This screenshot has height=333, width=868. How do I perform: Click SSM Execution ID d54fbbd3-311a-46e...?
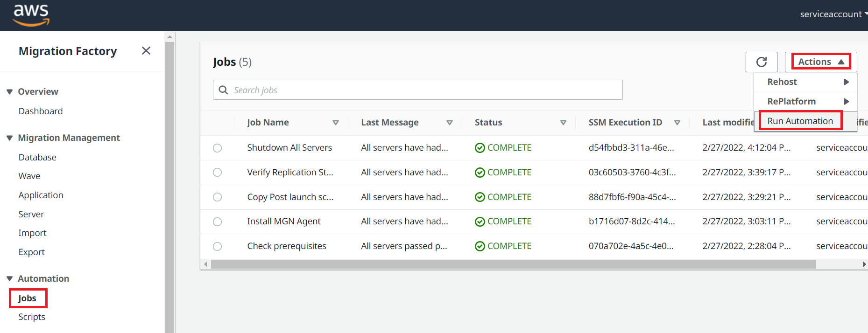[631, 147]
